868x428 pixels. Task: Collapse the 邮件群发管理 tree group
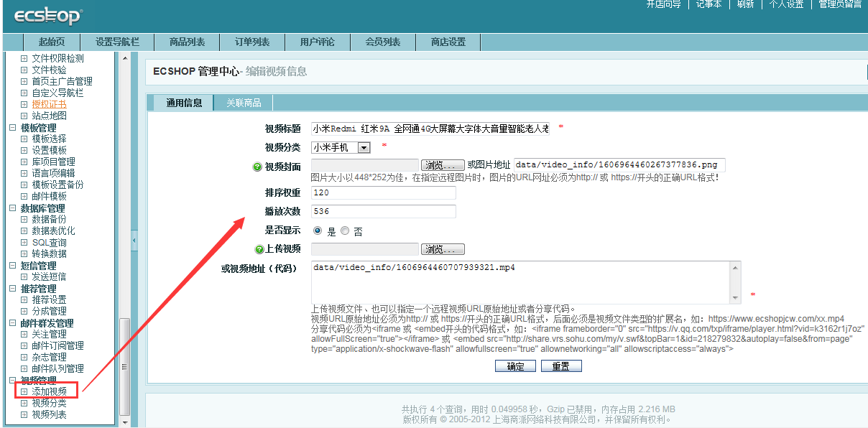tap(12, 322)
